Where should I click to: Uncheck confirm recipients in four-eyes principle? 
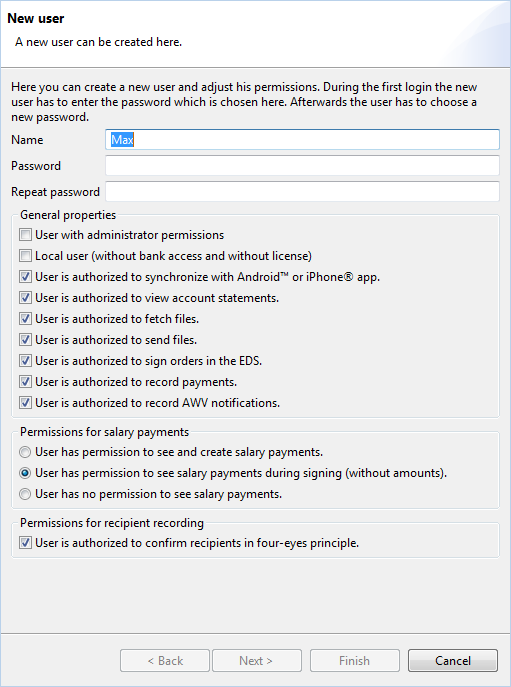[x=25, y=543]
